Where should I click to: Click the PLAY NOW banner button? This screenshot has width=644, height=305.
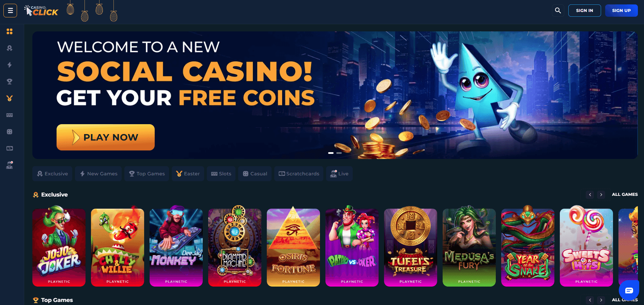pyautogui.click(x=106, y=137)
